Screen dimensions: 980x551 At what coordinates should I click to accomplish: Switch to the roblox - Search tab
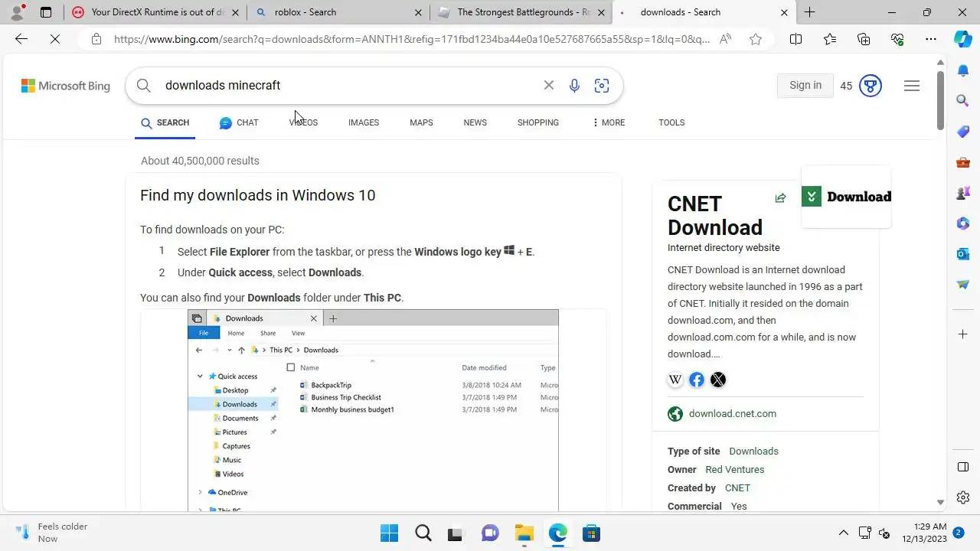(339, 12)
